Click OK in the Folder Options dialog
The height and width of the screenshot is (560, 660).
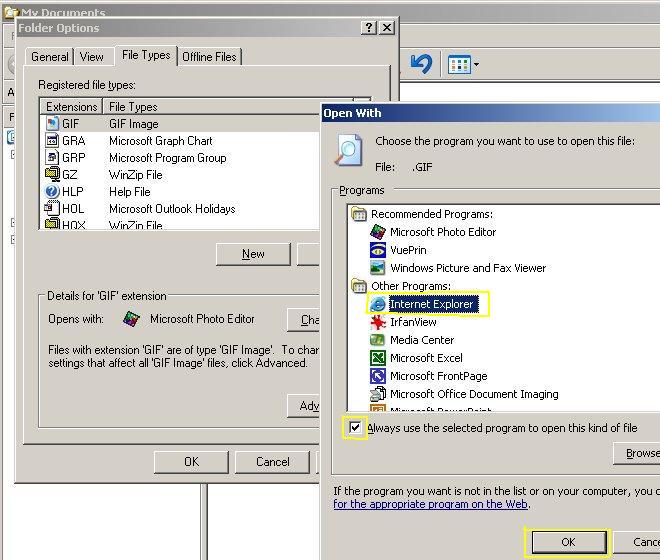click(192, 462)
